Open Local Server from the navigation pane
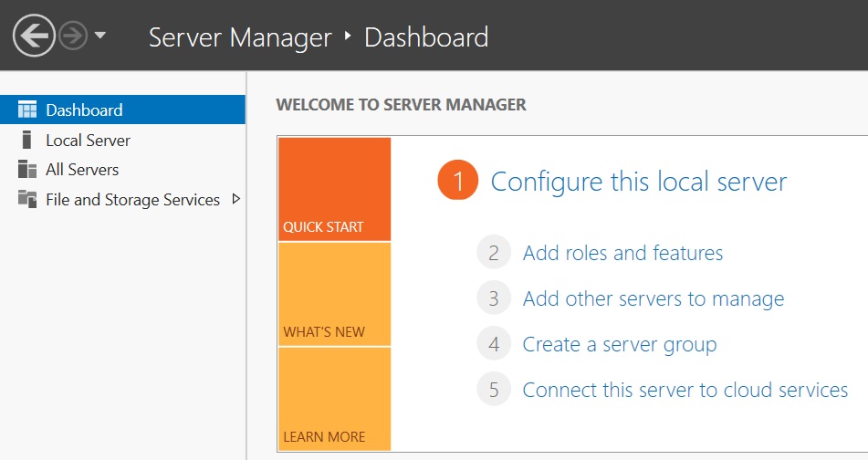This screenshot has height=460, width=868. [x=88, y=141]
